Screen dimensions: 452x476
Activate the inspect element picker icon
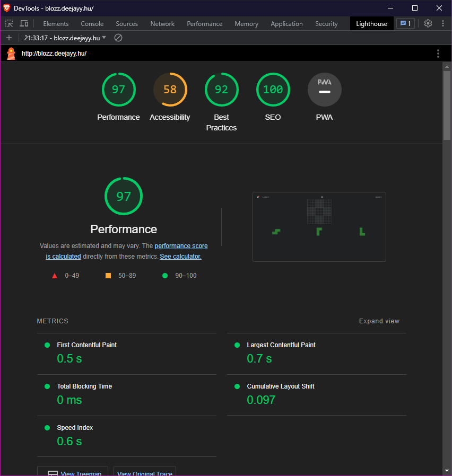pos(9,23)
